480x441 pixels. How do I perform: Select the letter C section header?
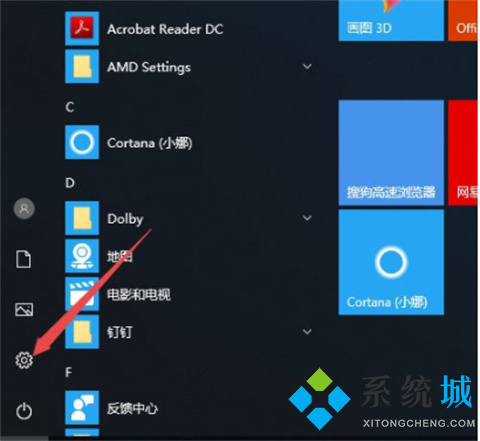[x=70, y=107]
